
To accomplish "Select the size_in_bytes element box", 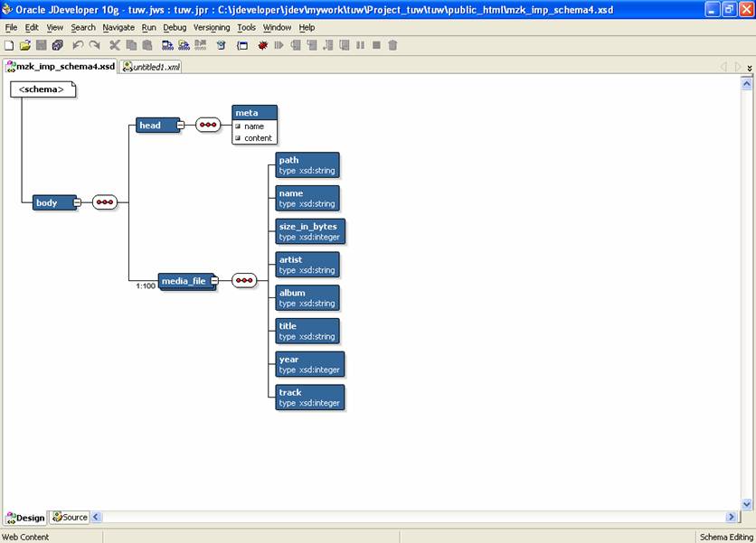I will coord(310,231).
